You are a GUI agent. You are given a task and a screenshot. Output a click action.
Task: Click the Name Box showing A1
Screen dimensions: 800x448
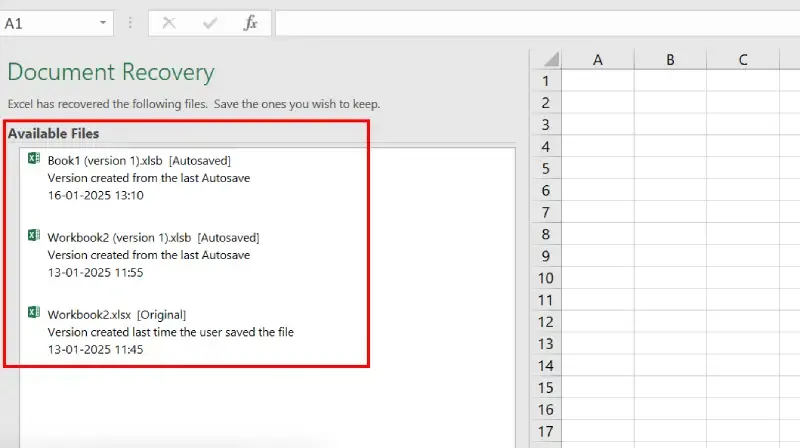tap(56, 23)
